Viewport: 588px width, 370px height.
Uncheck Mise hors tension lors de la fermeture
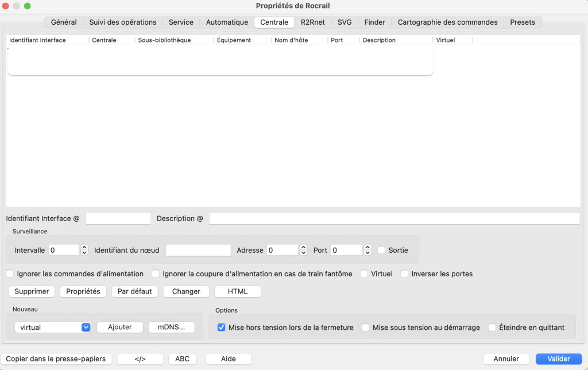tap(221, 327)
